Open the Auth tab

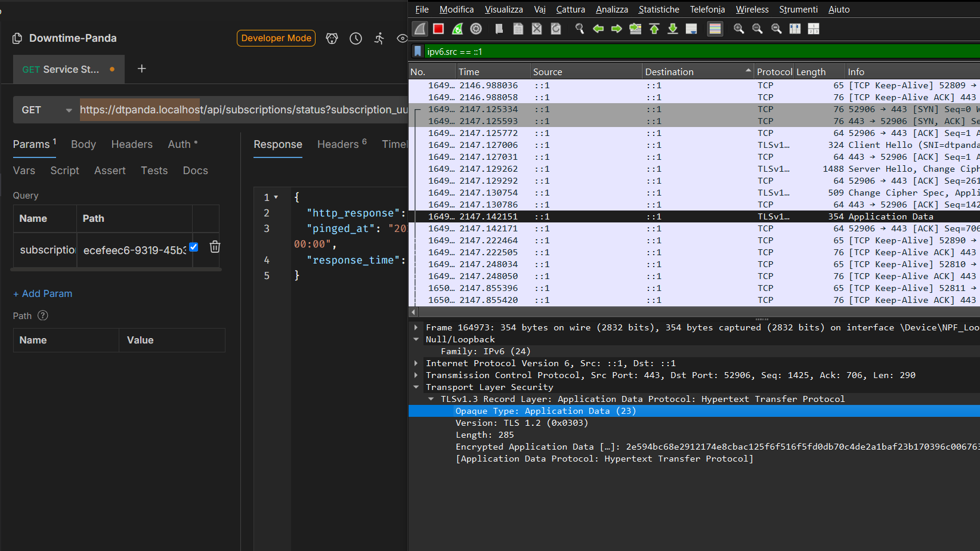[182, 144]
